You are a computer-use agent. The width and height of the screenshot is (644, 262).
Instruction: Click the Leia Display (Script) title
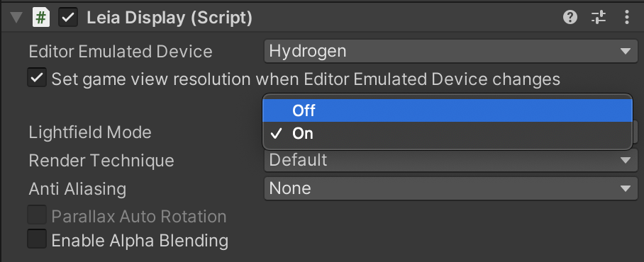click(x=170, y=18)
